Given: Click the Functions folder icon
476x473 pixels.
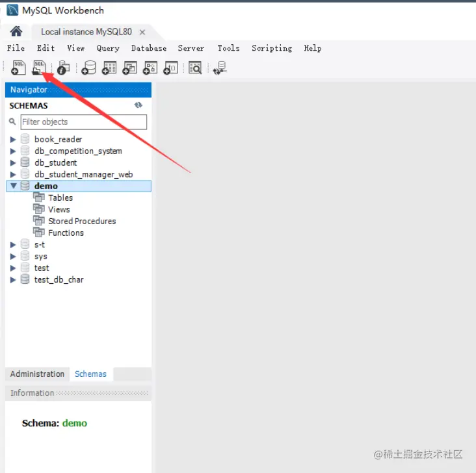Looking at the screenshot, I should coord(38,233).
